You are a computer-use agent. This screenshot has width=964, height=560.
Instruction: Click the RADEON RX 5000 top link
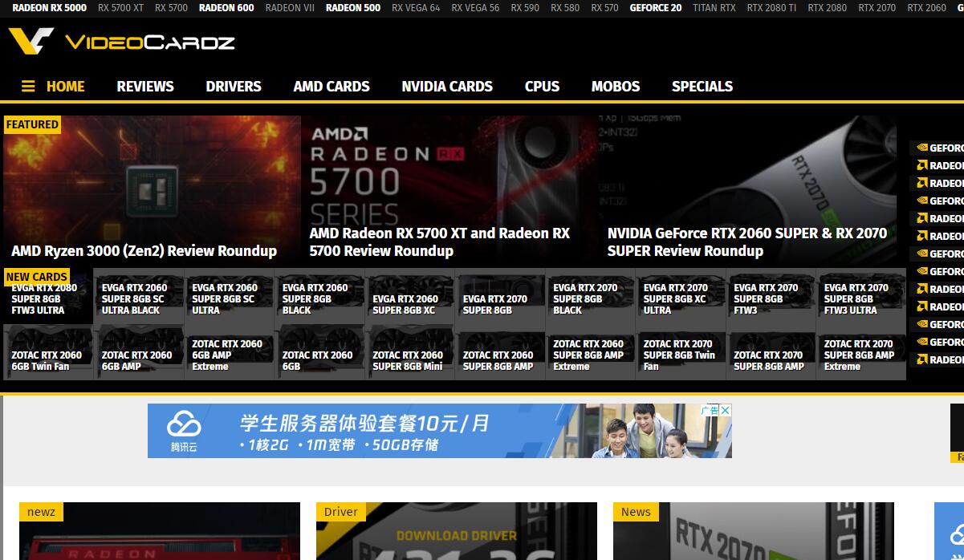[x=50, y=8]
